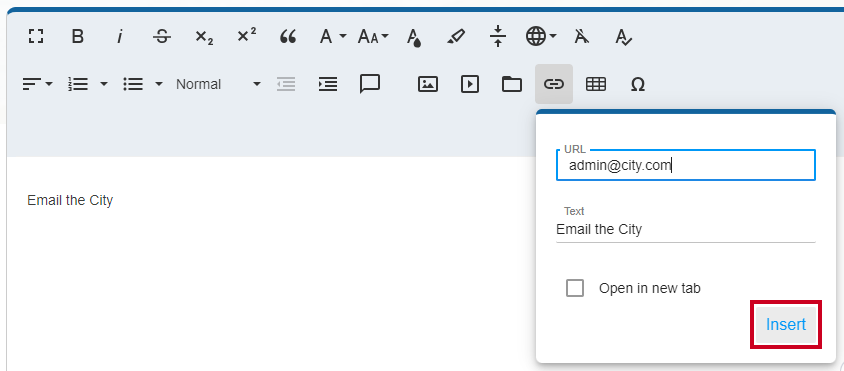
Task: Insert a special character omega
Action: 637,85
